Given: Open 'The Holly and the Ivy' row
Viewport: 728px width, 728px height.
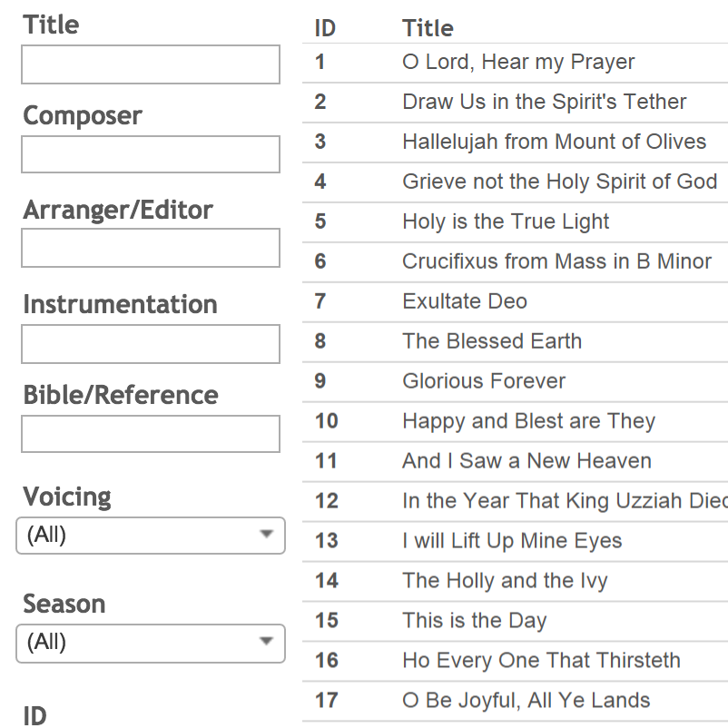Looking at the screenshot, I should click(x=505, y=582).
